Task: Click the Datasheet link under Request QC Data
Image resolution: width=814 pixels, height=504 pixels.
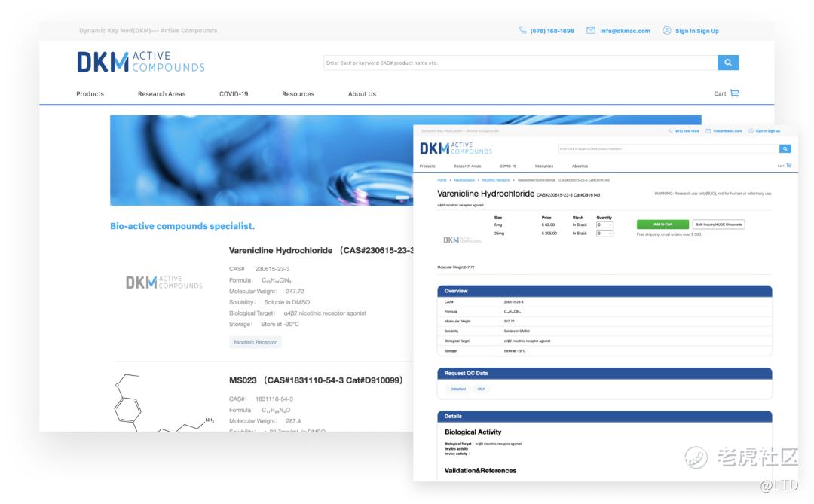Action: [458, 389]
